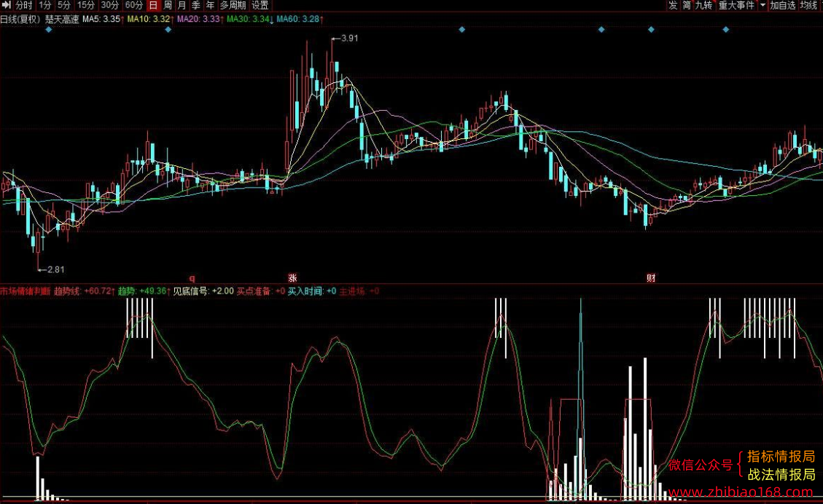The width and height of the screenshot is (823, 504).
Task: Click the 简 toolbar button
Action: pos(687,5)
